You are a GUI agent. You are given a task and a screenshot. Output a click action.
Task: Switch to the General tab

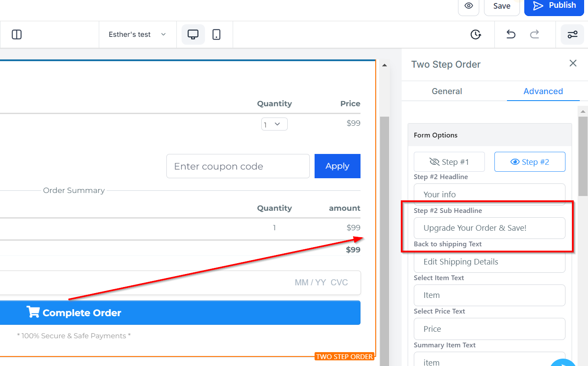point(447,91)
